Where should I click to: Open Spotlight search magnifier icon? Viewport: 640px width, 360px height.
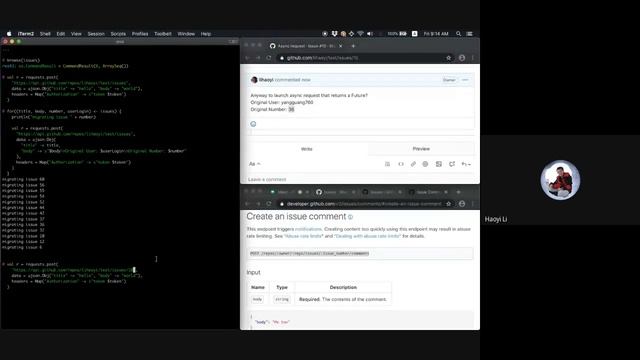pos(458,34)
